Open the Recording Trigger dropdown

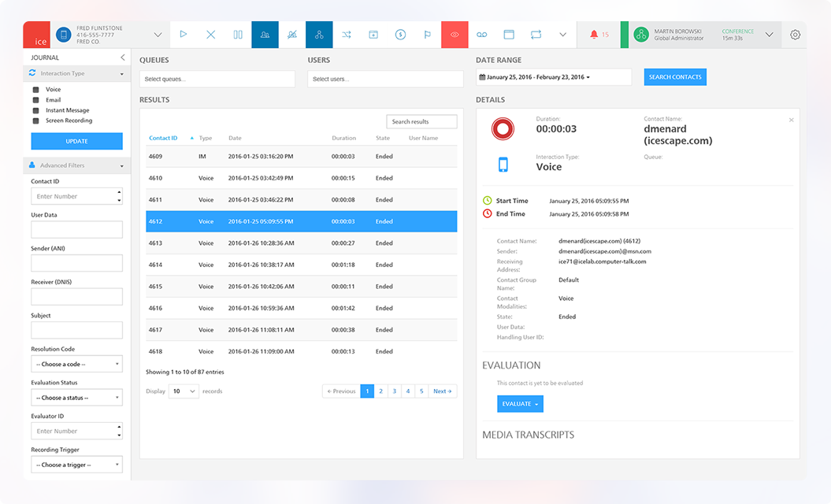point(77,465)
